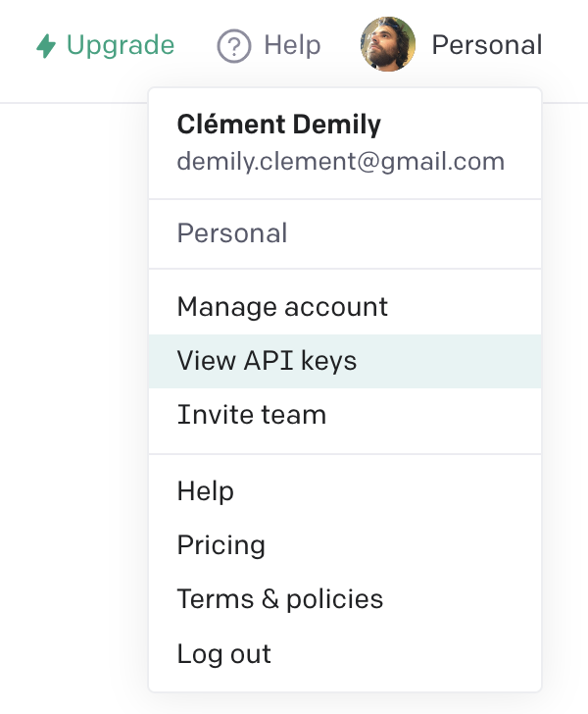Toggle the Personal account dropdown label
Viewport: 588px width, 714px height.
click(x=486, y=45)
